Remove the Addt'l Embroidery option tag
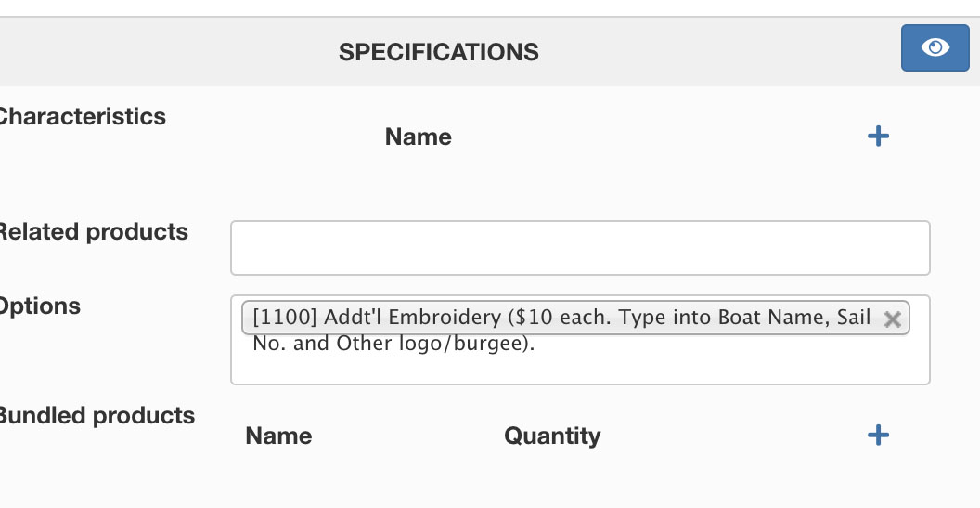 (x=893, y=319)
